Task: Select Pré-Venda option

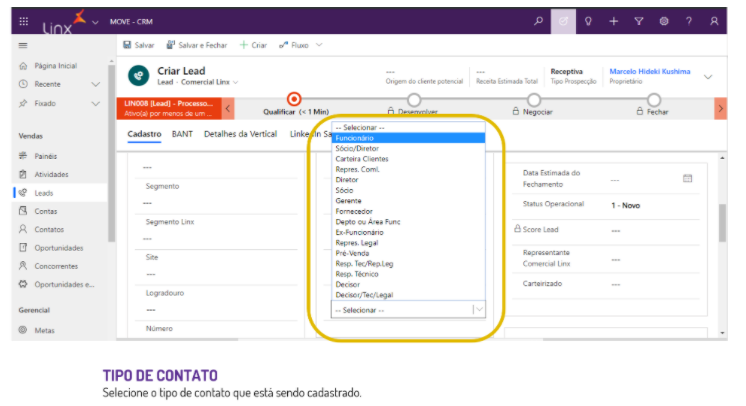Action: (408, 253)
